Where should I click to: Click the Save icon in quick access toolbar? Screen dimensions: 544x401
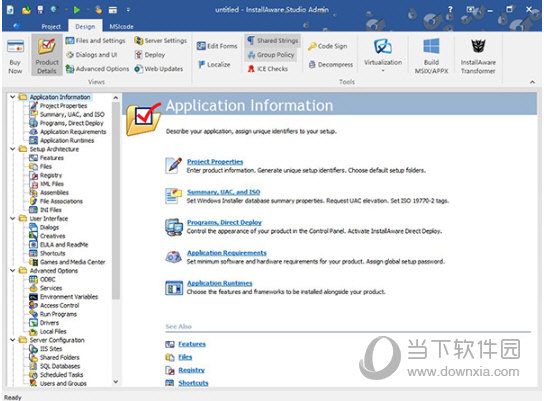(x=40, y=10)
